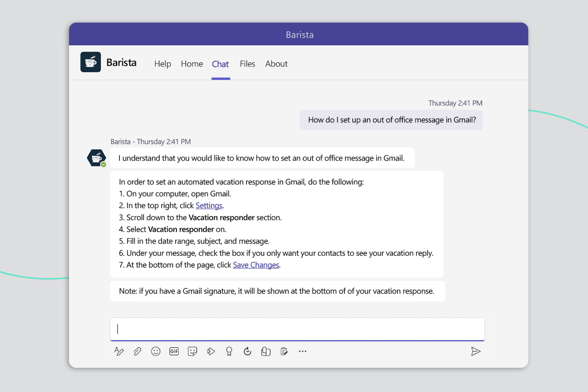Click the Barista app logo icon
Viewport: 588px width, 392px height.
pos(90,62)
